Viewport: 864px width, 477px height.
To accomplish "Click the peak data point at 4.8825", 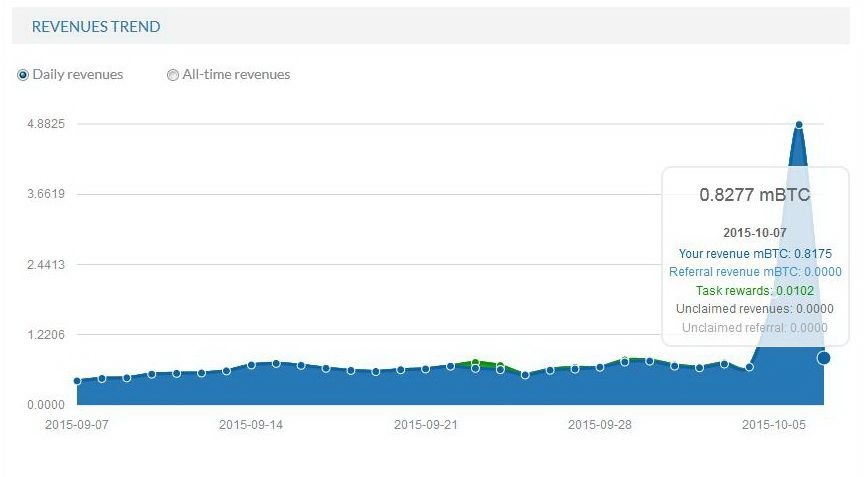I will [798, 125].
